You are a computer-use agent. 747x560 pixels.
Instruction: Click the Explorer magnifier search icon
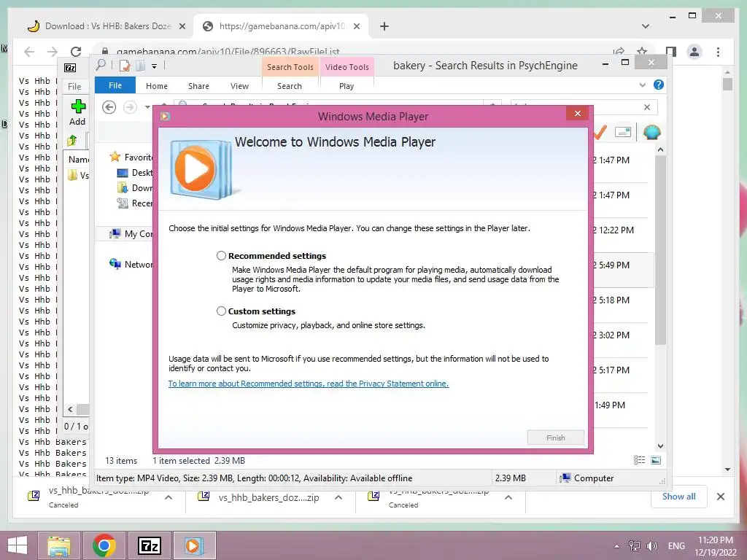pos(101,65)
